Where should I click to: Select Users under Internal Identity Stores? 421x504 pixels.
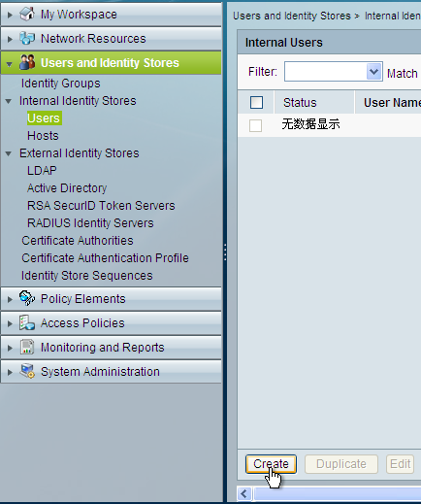[x=44, y=118]
